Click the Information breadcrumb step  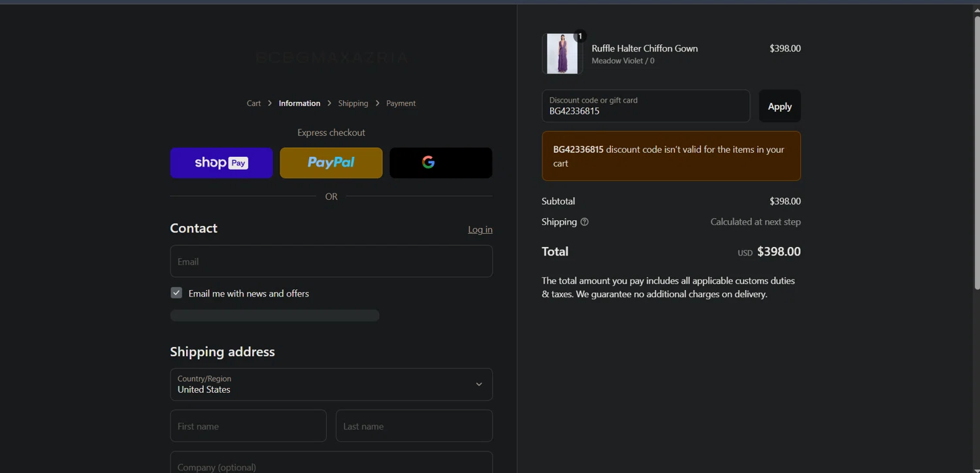pyautogui.click(x=299, y=103)
